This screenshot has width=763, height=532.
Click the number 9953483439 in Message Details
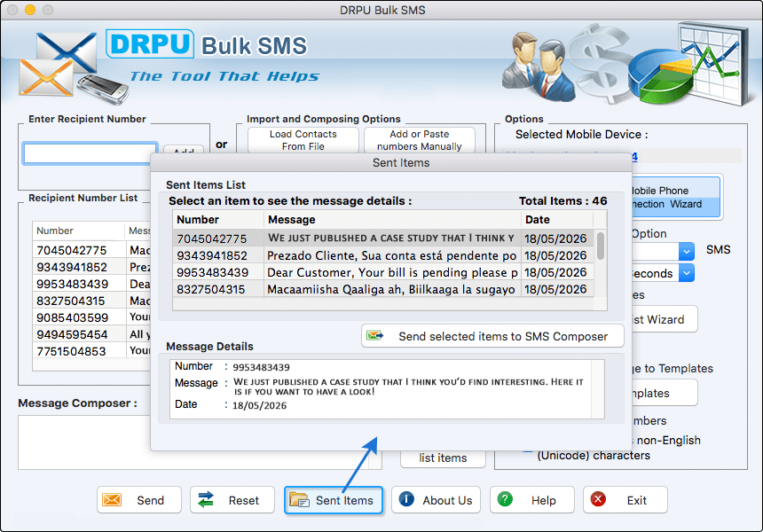pos(261,367)
